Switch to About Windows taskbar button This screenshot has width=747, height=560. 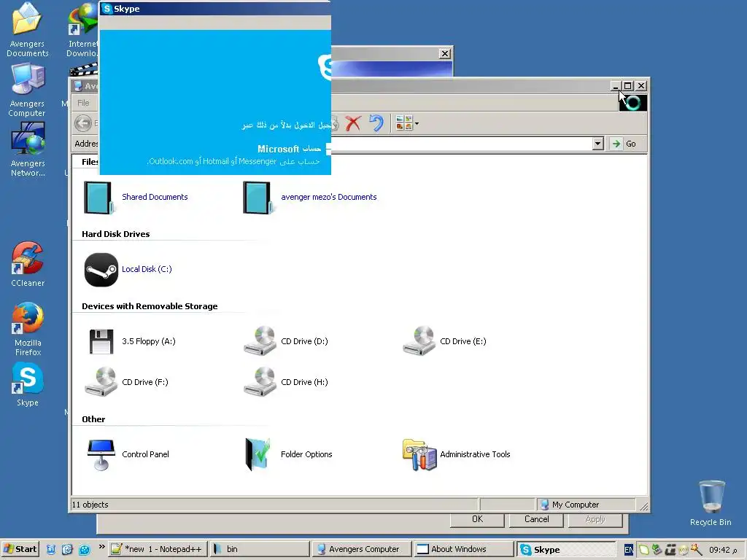pos(463,549)
